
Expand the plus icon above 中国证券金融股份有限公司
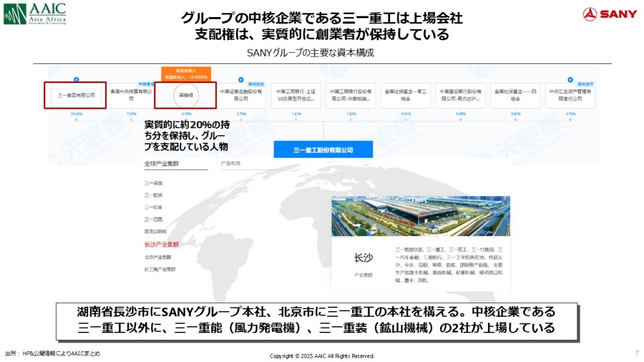pos(241,80)
